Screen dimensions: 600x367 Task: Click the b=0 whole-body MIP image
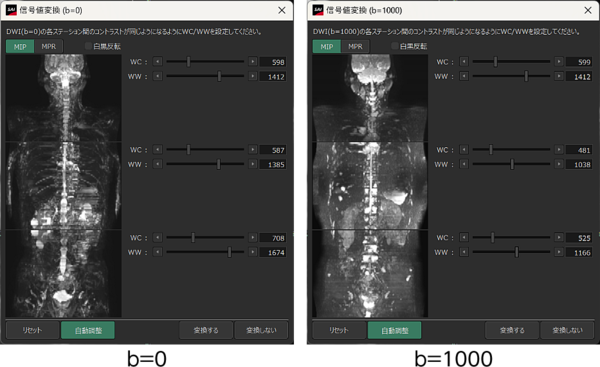pyautogui.click(x=64, y=186)
